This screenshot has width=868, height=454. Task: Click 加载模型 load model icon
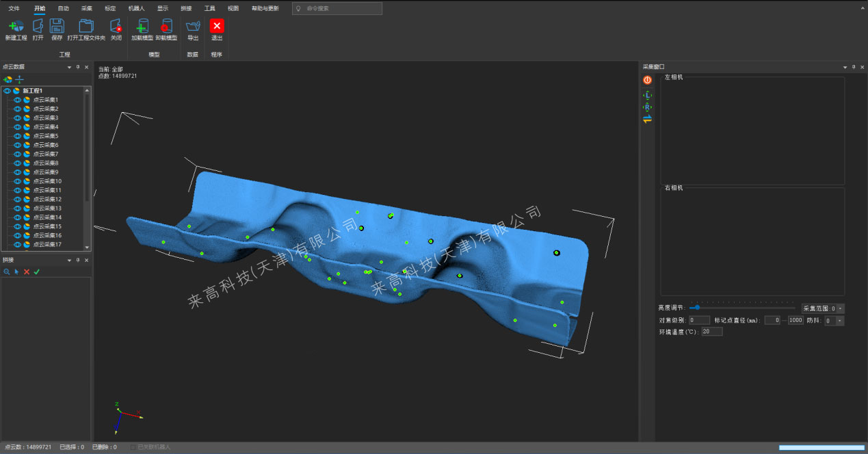point(142,27)
